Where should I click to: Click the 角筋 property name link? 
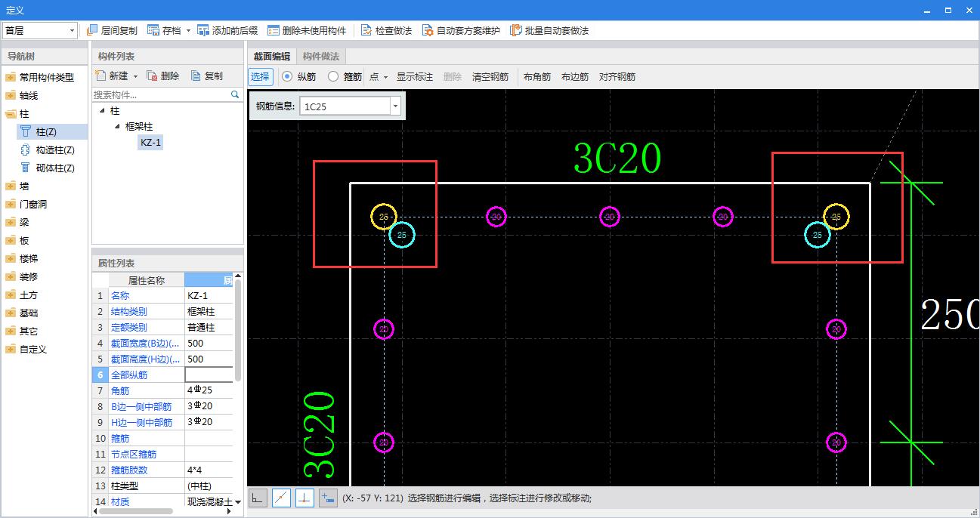[120, 390]
